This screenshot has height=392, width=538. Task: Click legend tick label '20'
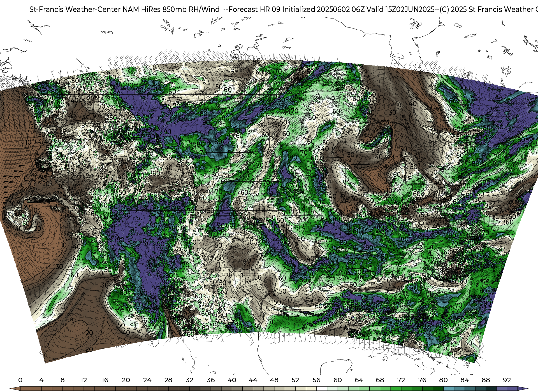point(126,380)
